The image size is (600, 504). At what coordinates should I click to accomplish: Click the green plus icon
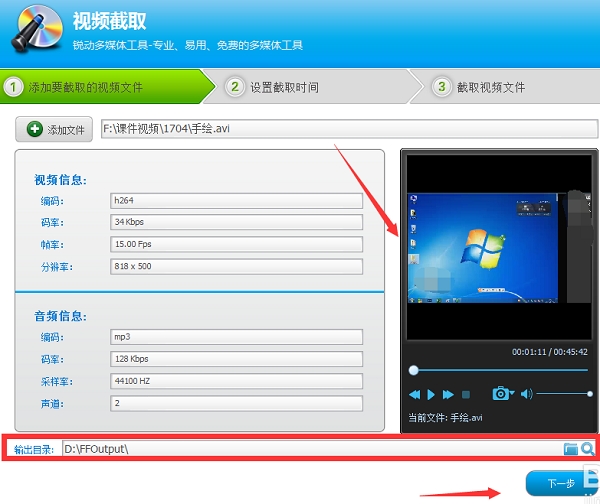(35, 129)
